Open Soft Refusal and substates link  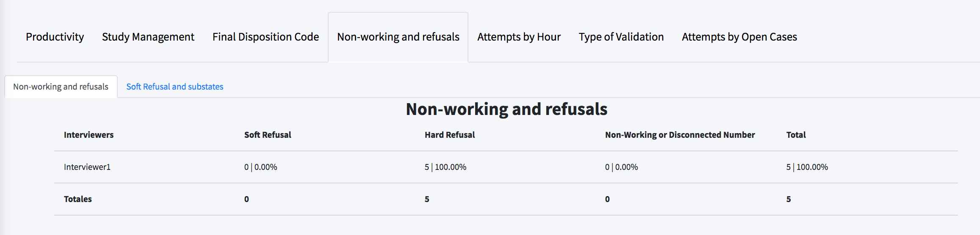click(x=174, y=87)
